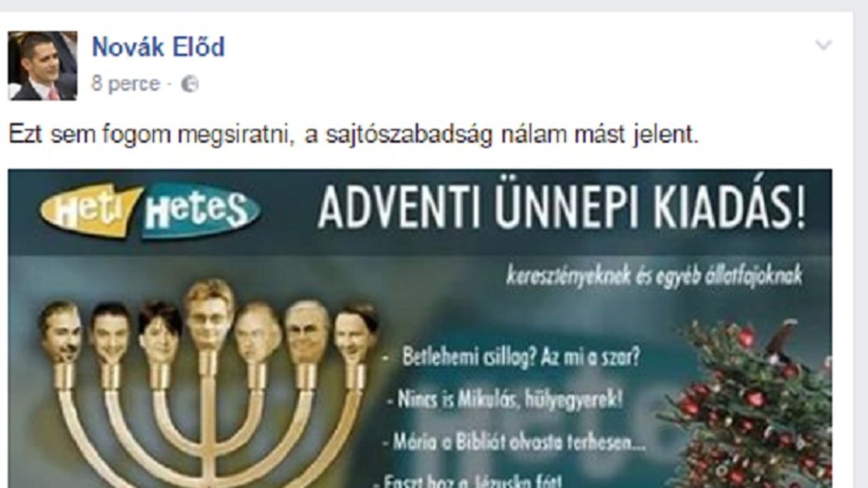The width and height of the screenshot is (868, 488).
Task: Visit the Novák Előd profile name link
Action: 159,47
